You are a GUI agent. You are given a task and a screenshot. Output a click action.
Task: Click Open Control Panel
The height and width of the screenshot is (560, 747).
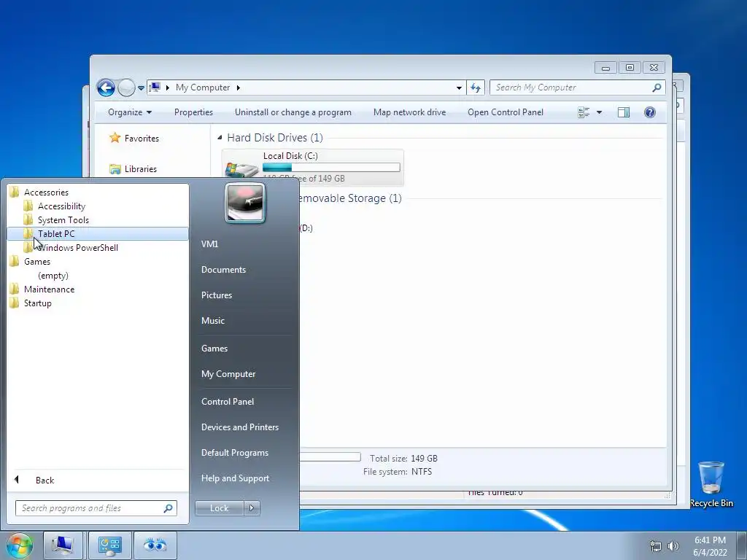506,112
